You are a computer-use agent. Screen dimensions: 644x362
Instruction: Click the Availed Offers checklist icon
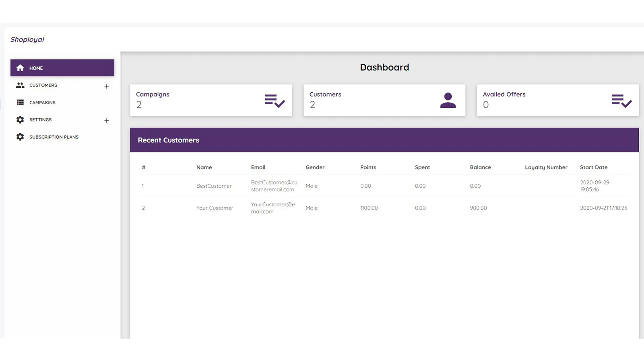pos(621,101)
